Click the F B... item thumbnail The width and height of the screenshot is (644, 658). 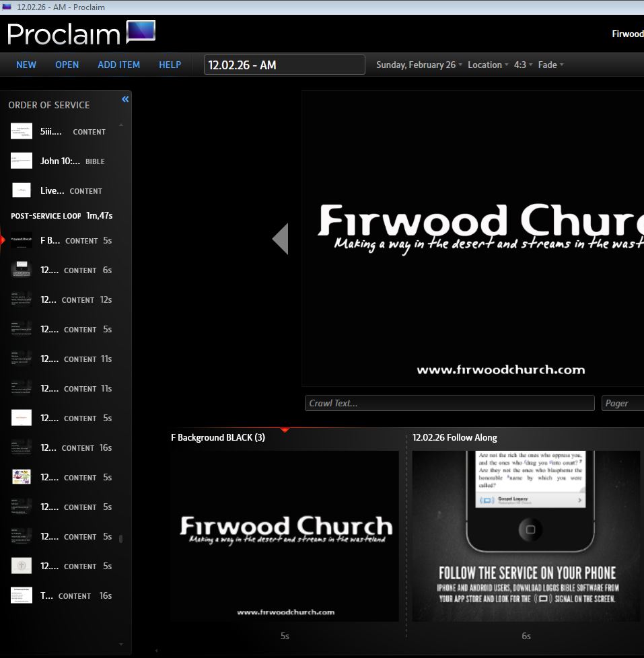[22, 240]
